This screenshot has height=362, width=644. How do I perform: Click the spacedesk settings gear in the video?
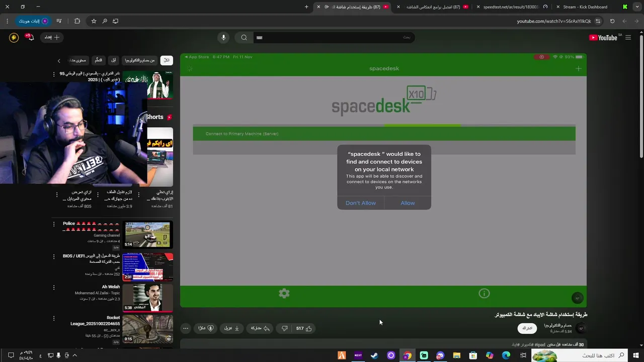(x=284, y=294)
